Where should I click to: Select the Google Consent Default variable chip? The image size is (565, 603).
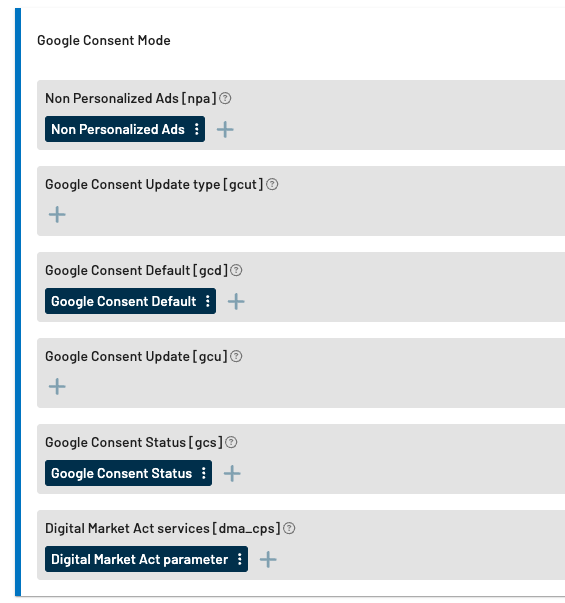click(123, 301)
